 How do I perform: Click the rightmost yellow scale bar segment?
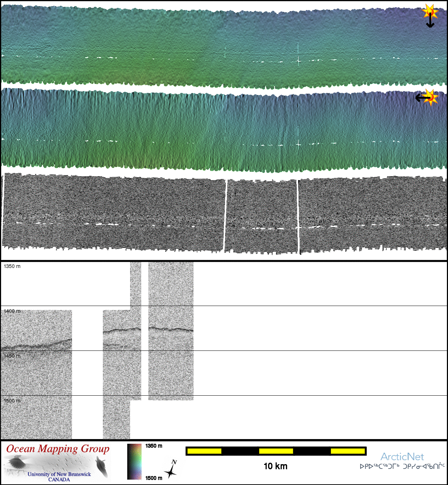pyautogui.click(x=347, y=451)
